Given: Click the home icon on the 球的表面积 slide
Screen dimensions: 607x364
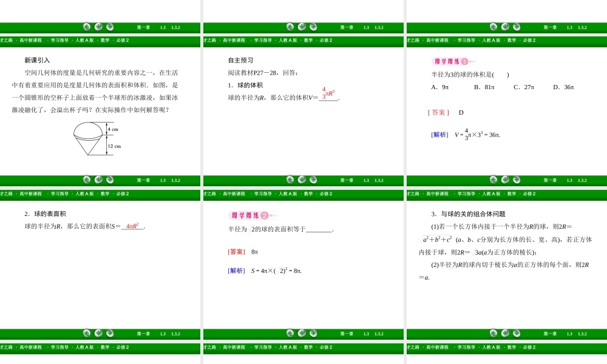Looking at the screenshot, I should pos(98,180).
